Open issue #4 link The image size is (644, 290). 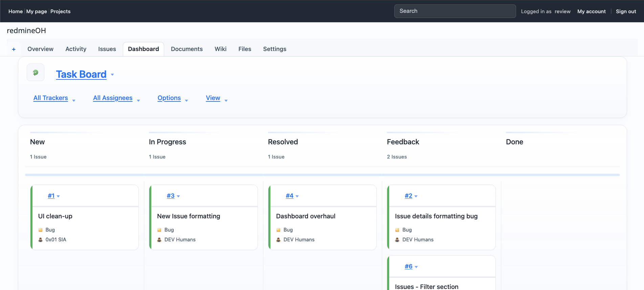pyautogui.click(x=290, y=196)
